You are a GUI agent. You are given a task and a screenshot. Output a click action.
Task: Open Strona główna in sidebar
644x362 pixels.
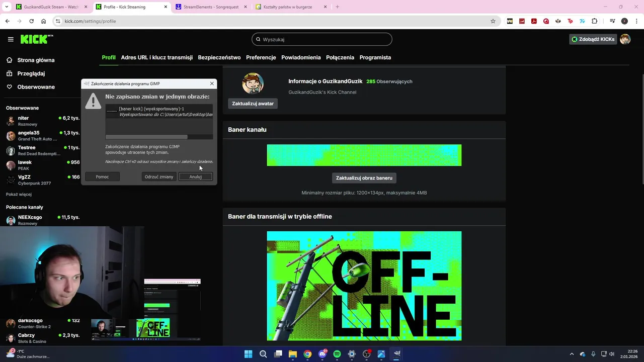(36, 60)
